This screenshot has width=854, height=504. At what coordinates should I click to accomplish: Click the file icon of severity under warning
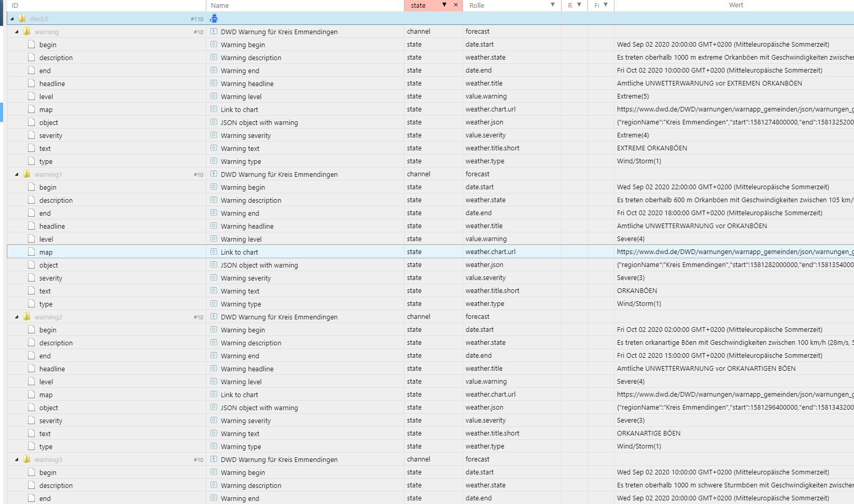[32, 135]
